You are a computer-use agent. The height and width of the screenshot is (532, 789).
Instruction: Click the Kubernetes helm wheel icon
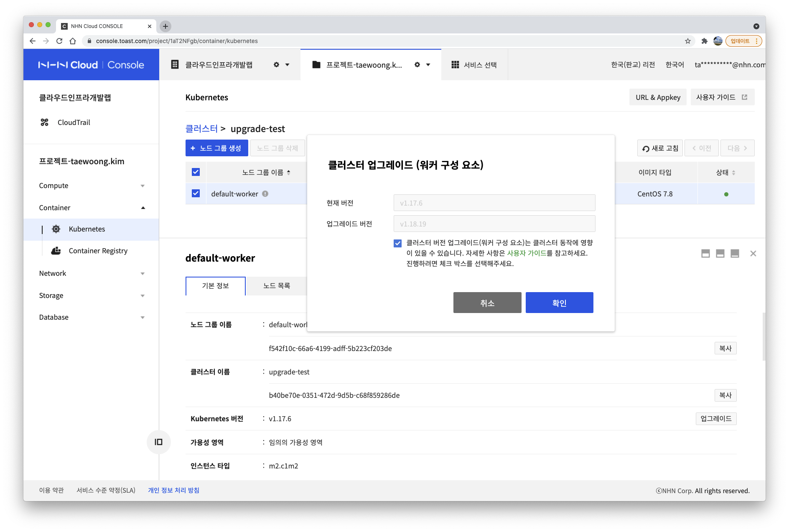coord(56,229)
